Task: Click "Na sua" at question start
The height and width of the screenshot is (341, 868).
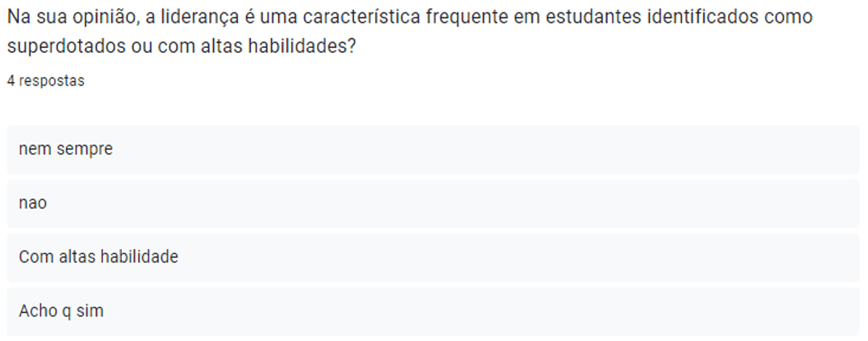Action: pos(36,17)
